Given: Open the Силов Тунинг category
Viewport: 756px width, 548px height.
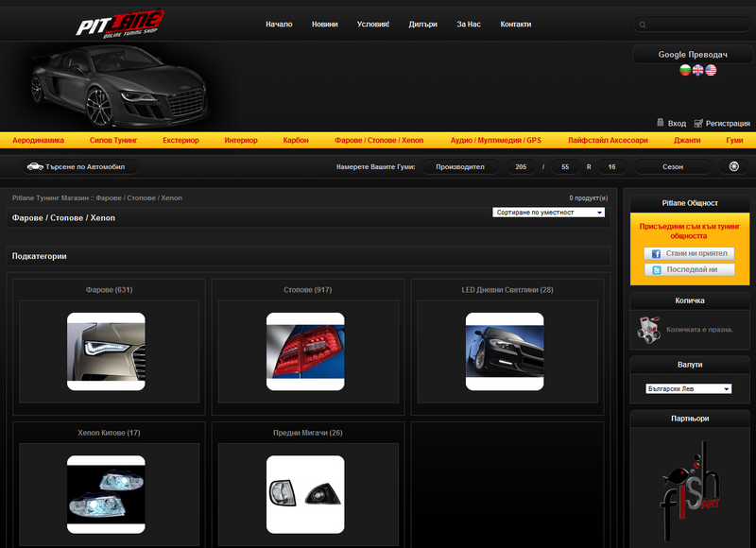Looking at the screenshot, I should pos(113,140).
